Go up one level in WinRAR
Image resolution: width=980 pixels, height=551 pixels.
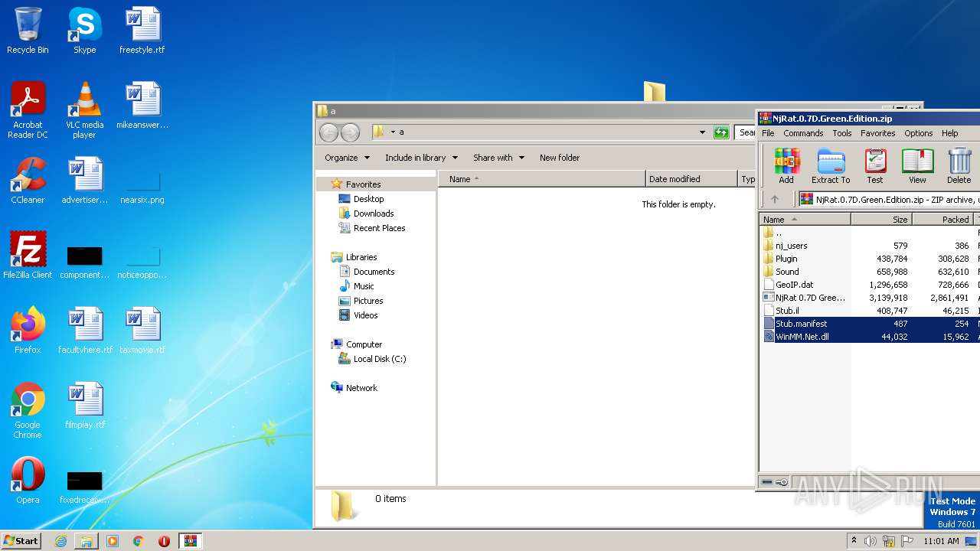coord(775,199)
